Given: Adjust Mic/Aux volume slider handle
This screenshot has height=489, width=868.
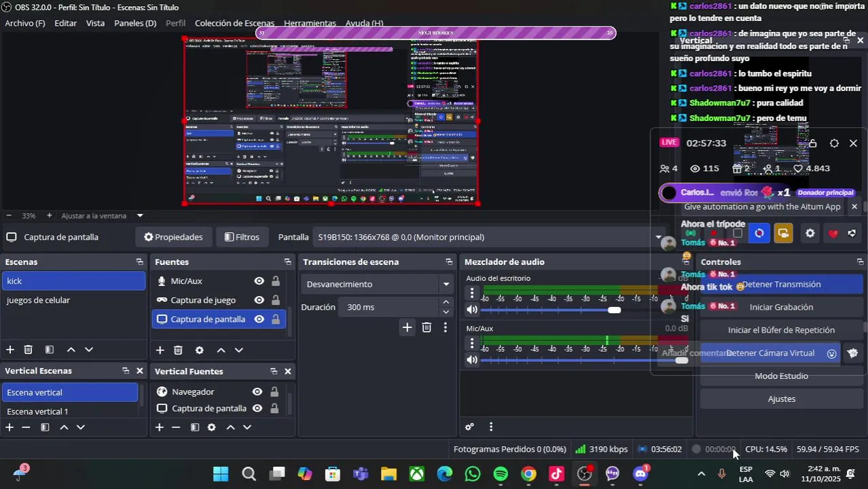Looking at the screenshot, I should coord(681,360).
